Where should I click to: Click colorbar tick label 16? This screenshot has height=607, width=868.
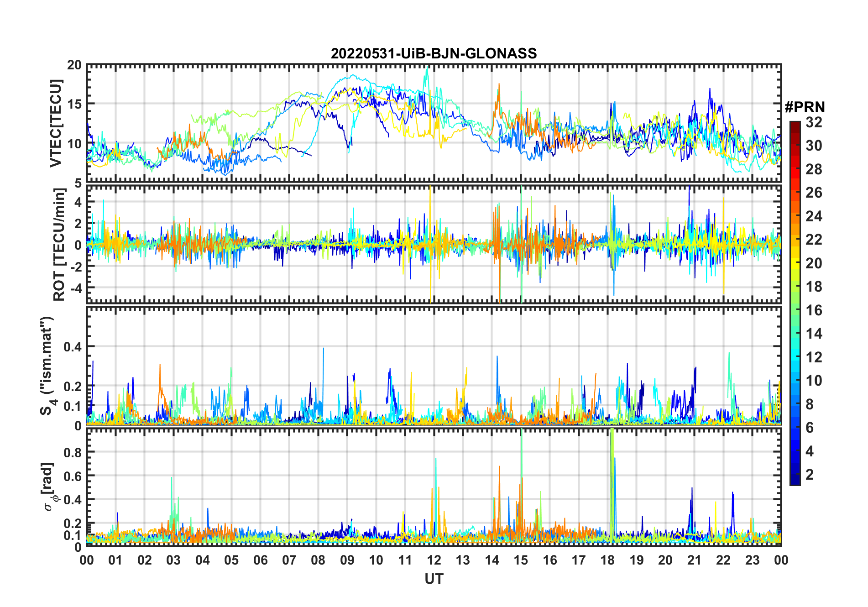click(814, 310)
